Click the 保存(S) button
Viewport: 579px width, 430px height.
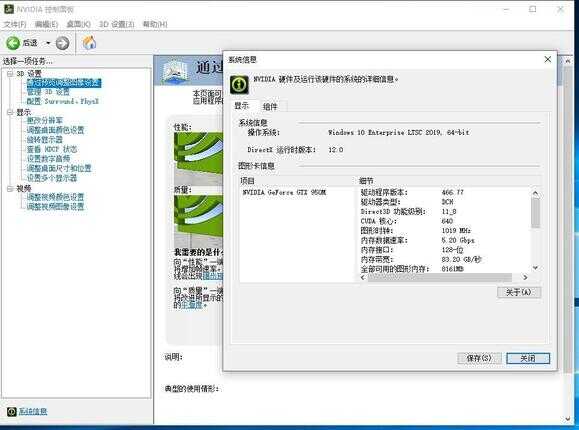tap(479, 358)
